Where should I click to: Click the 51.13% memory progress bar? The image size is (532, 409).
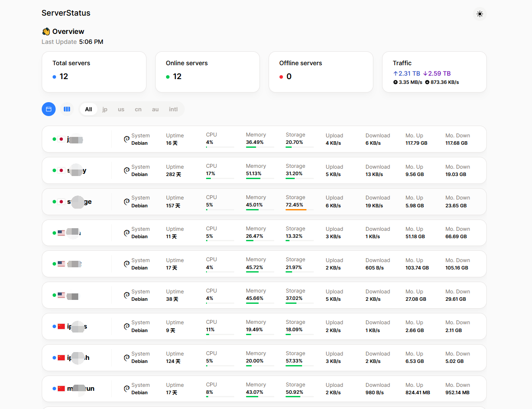click(260, 179)
